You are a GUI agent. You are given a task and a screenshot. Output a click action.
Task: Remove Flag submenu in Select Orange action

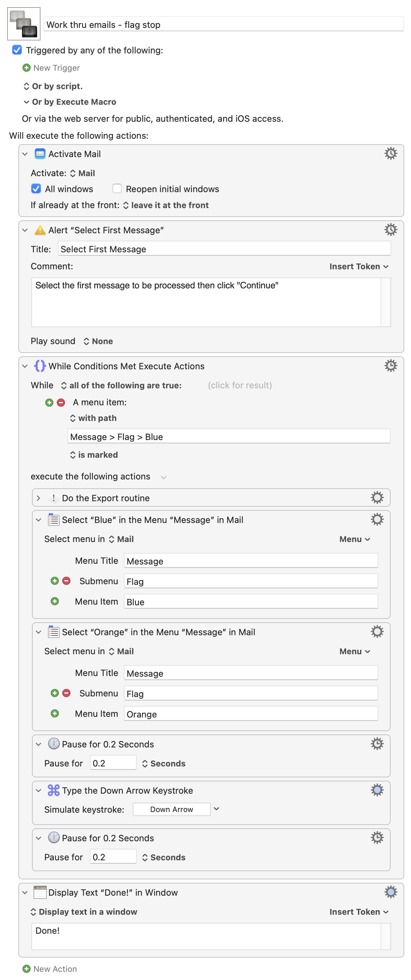click(x=66, y=693)
